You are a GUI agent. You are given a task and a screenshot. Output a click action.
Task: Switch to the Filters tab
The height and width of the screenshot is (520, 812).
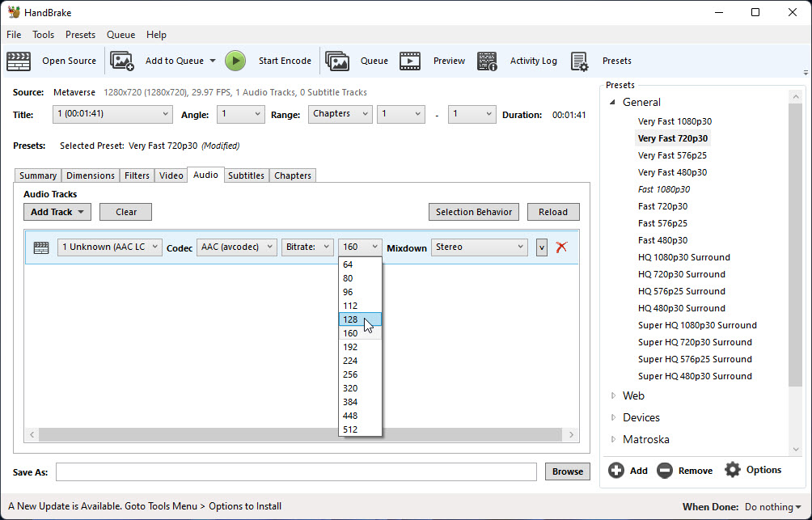(x=137, y=175)
